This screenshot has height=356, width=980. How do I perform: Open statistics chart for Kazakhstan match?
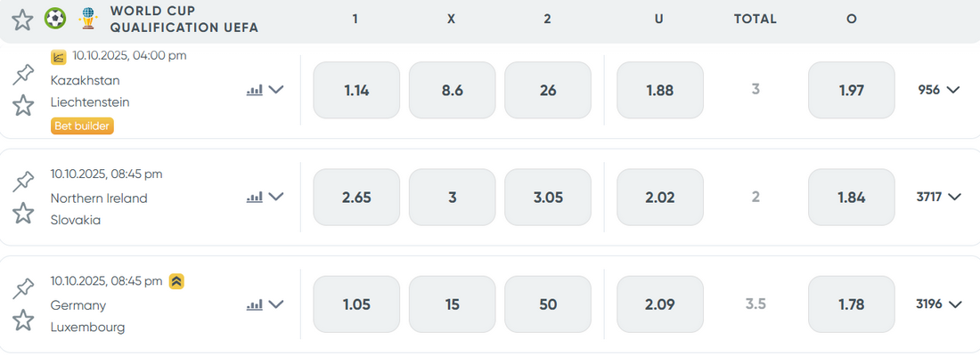(255, 90)
